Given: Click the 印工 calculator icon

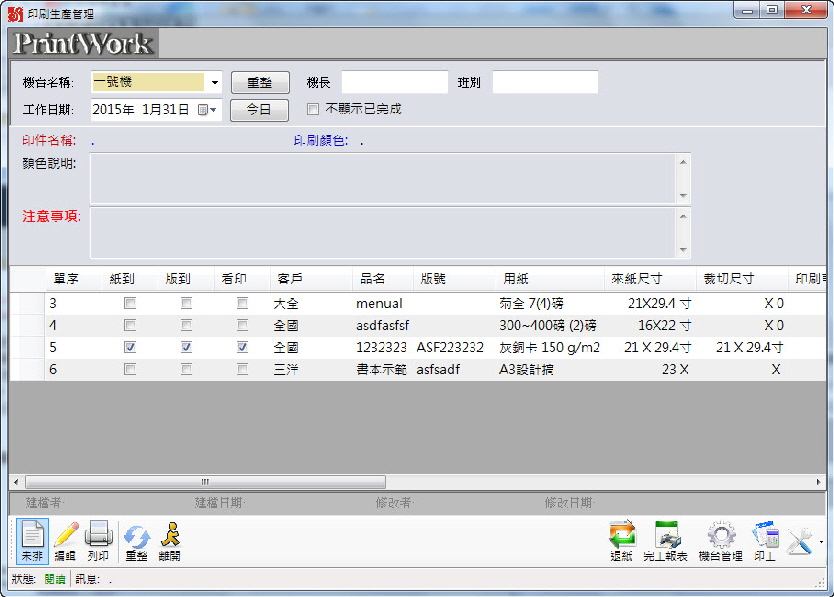Looking at the screenshot, I should [765, 541].
